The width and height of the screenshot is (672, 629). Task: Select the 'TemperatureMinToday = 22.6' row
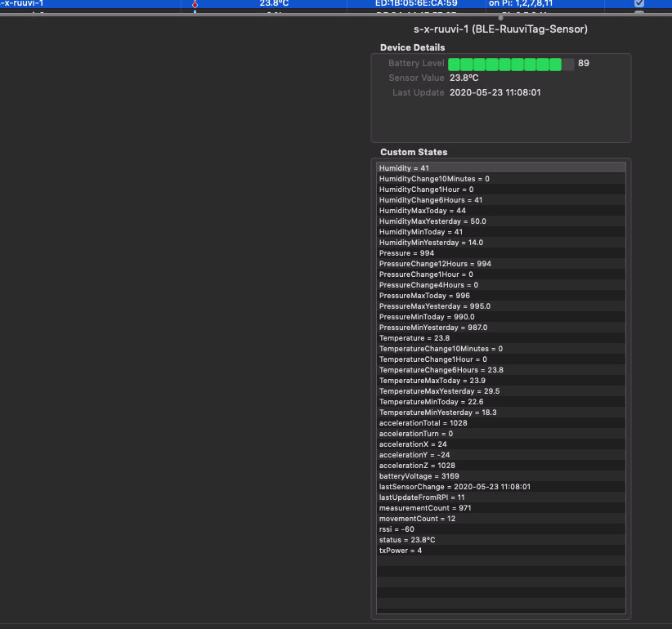(500, 402)
